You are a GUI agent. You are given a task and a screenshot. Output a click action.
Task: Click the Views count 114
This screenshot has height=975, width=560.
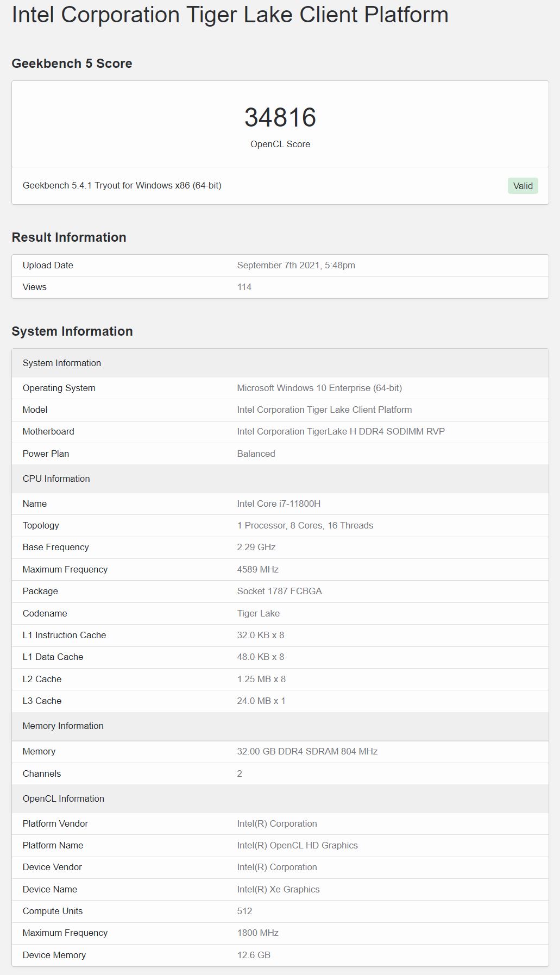[244, 287]
